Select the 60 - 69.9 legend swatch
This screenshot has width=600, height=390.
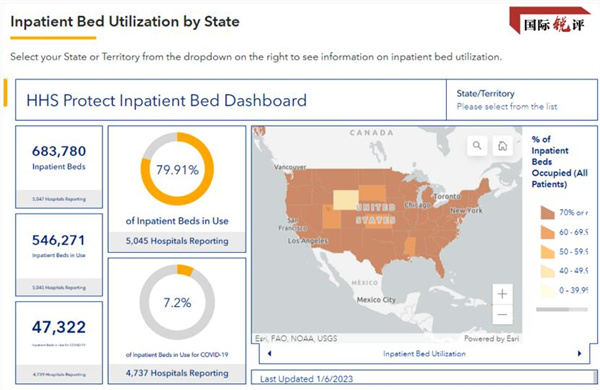coord(548,232)
